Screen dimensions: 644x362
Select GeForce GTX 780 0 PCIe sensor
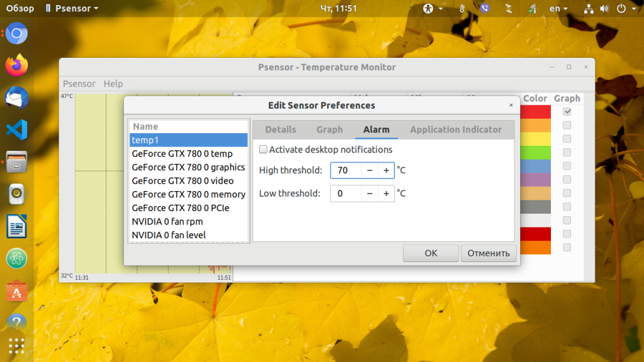pyautogui.click(x=189, y=207)
